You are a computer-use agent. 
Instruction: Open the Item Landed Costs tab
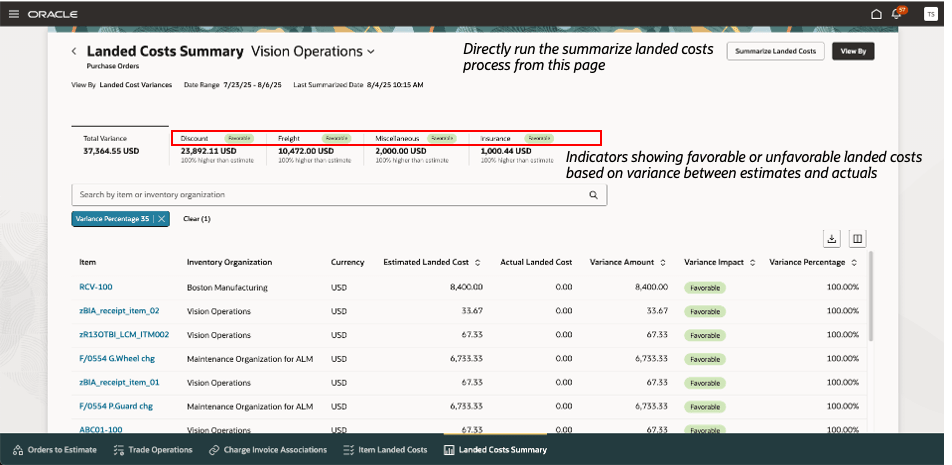click(x=385, y=450)
